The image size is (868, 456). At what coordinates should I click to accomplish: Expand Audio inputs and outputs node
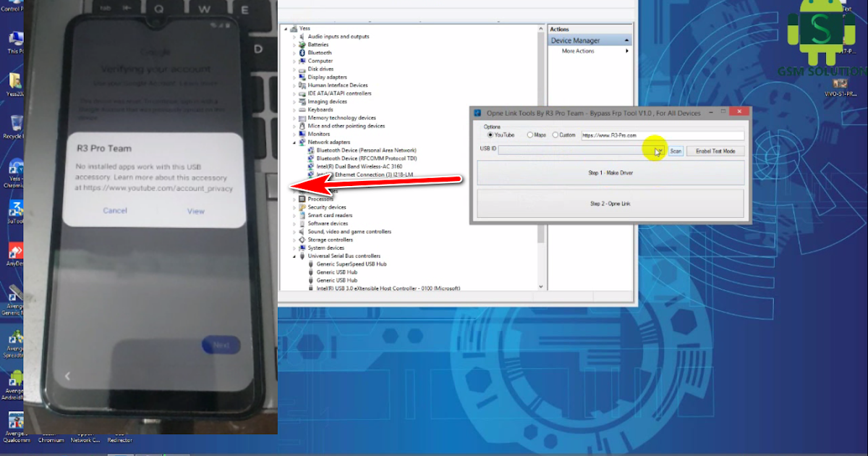(x=294, y=36)
